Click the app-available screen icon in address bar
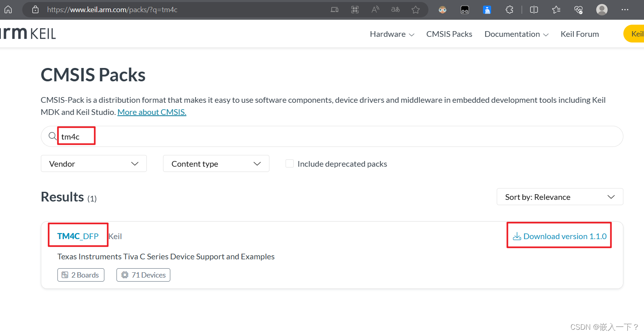Image resolution: width=644 pixels, height=335 pixels. pyautogui.click(x=335, y=9)
